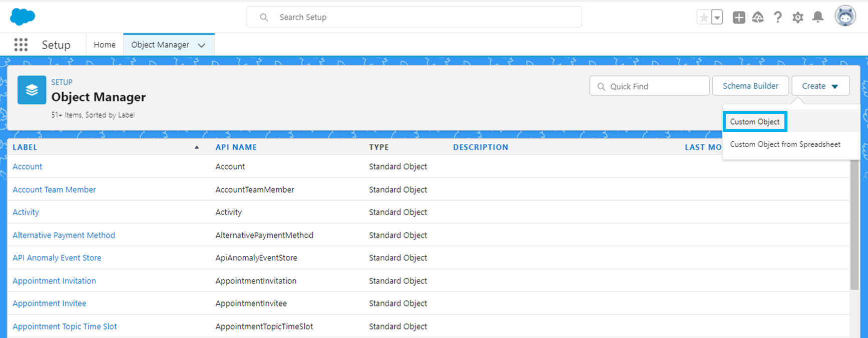This screenshot has width=868, height=338.
Task: Choose Custom Object from Spreadsheet
Action: click(785, 144)
